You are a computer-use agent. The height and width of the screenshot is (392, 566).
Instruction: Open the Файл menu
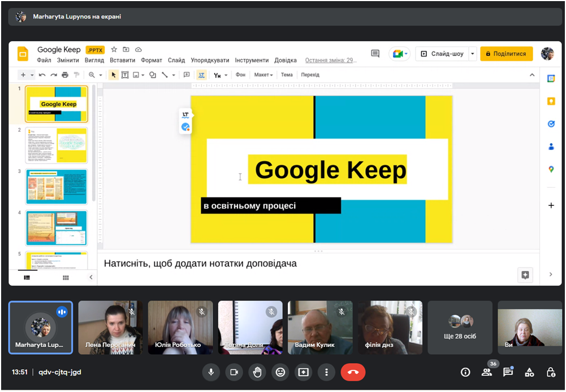tap(44, 61)
